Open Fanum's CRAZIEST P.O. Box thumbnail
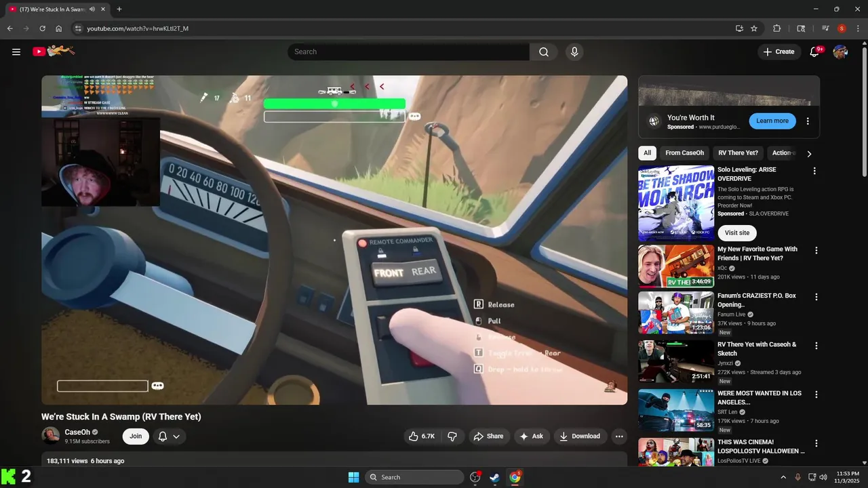The width and height of the screenshot is (868, 488). click(675, 312)
